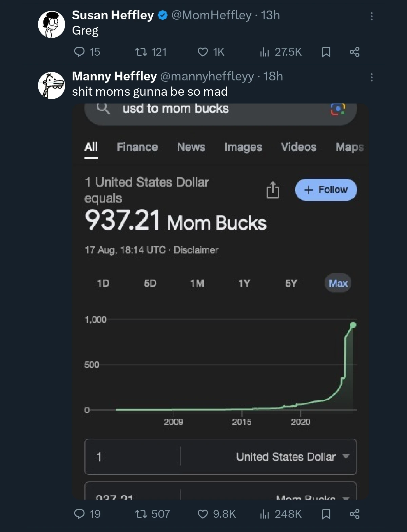Open more options on Susan Heffley's tweet

click(x=372, y=16)
